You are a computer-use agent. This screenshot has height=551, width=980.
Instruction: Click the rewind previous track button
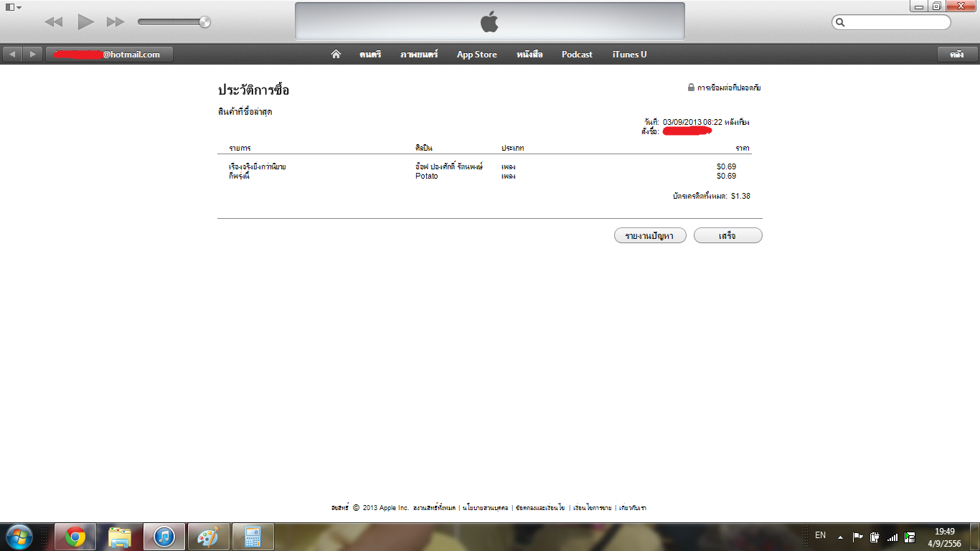[54, 22]
